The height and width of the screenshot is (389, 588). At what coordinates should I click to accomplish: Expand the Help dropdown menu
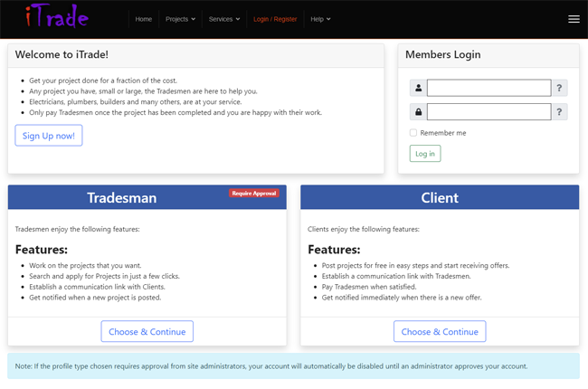320,19
